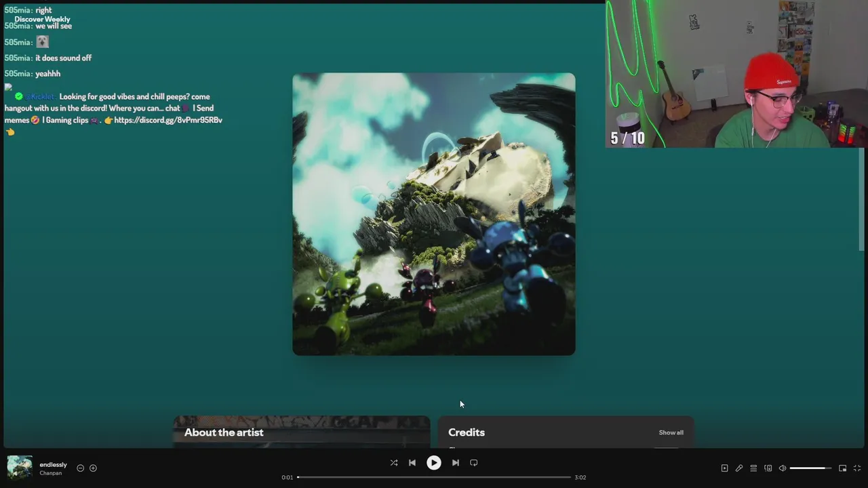
Task: Click elapsed time 0:01
Action: (x=288, y=477)
